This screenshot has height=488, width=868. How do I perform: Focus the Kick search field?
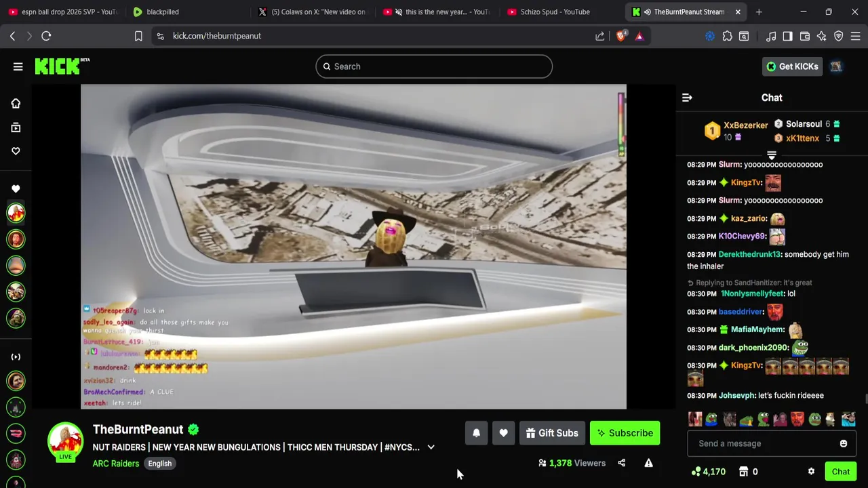pyautogui.click(x=434, y=66)
